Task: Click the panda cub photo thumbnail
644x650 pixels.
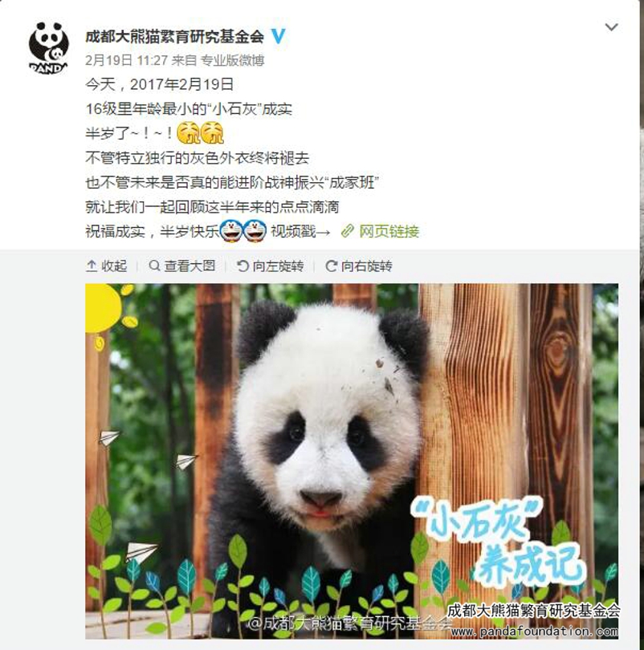Action: [x=352, y=461]
